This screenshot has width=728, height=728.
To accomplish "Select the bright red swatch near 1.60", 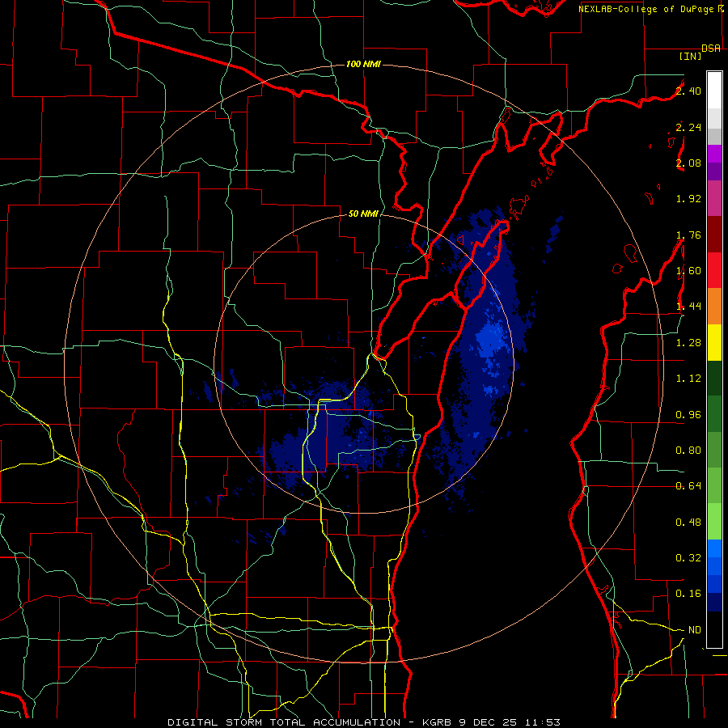I will (714, 270).
